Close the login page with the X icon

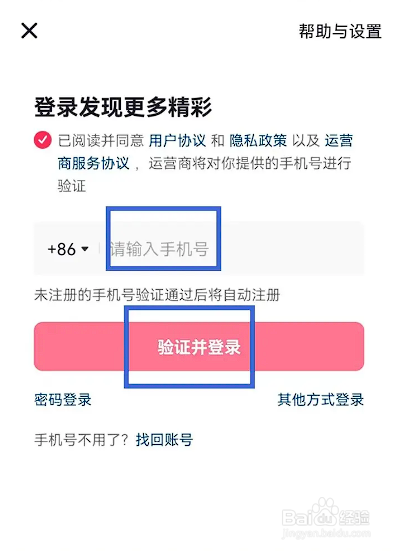(x=29, y=31)
